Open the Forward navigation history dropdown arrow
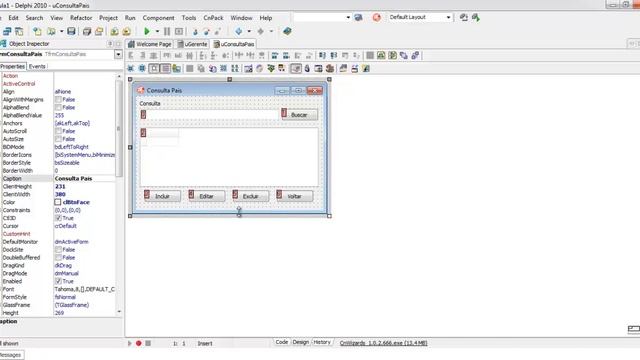Screen dimensions: 640x360 coord(271,31)
